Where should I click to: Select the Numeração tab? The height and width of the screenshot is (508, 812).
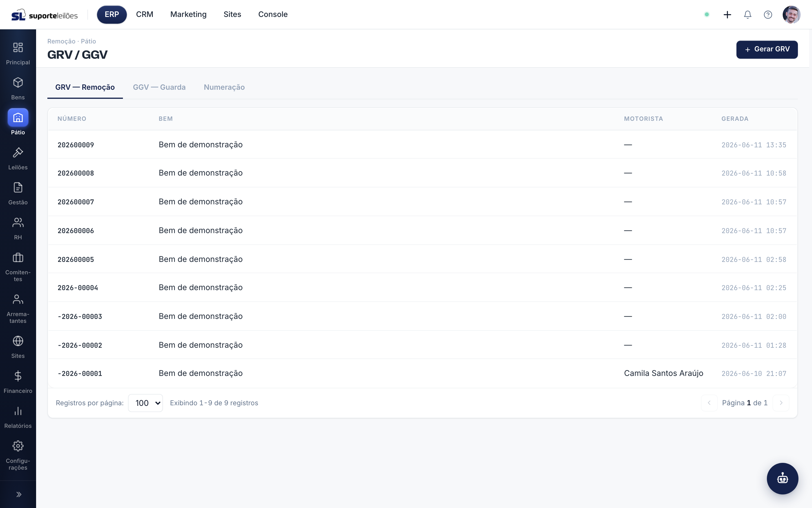point(224,87)
